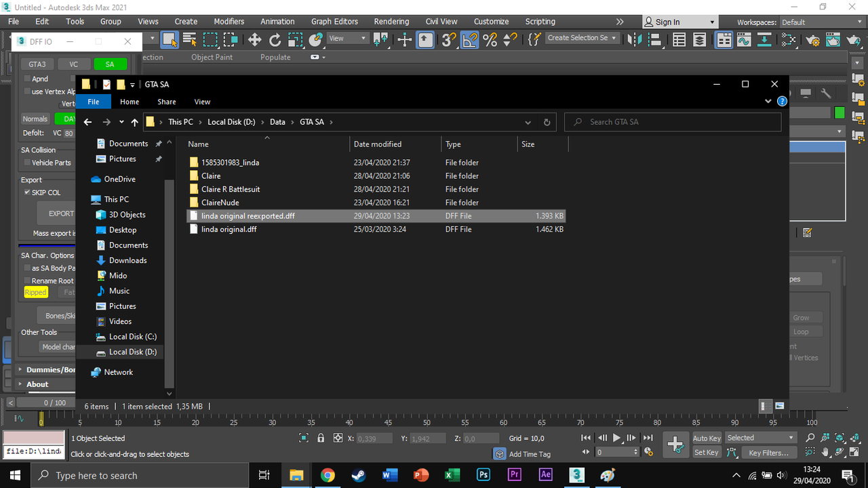Open the Create Selection Set dropdown
Viewport: 868px width, 488px height.
(582, 38)
